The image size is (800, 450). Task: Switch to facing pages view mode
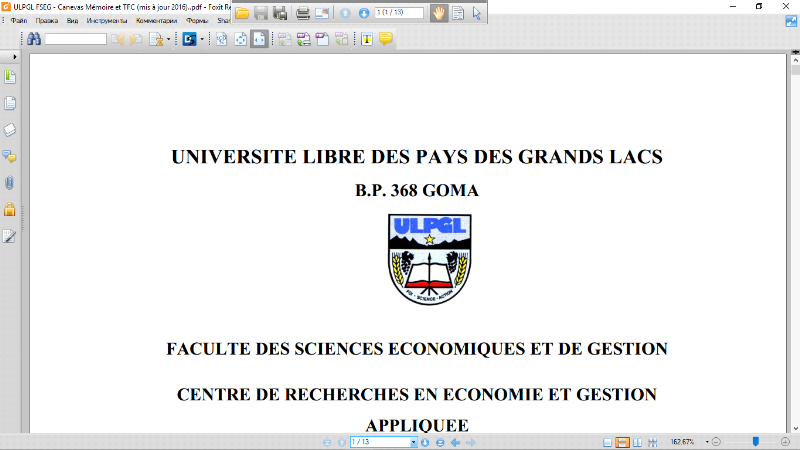(637, 442)
